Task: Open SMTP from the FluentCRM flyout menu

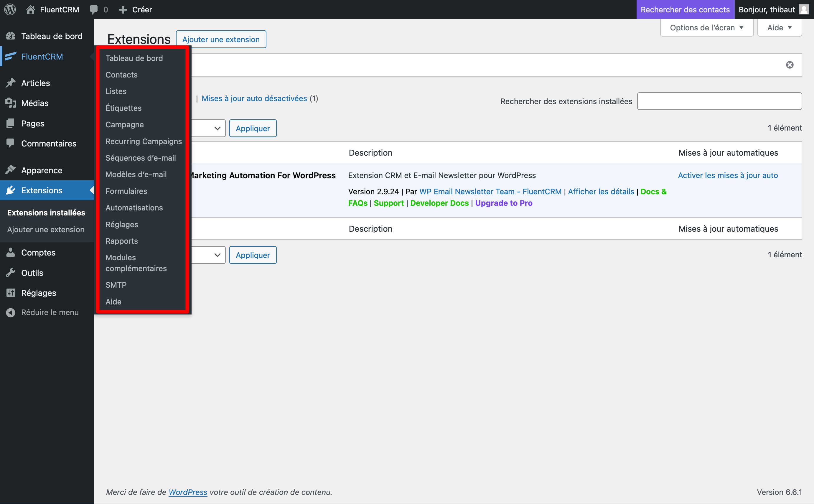Action: 116,285
